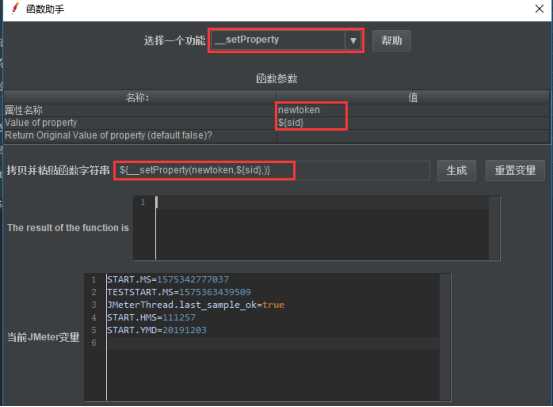Click inside the function result text area
The image size is (553, 407).
tap(322, 229)
